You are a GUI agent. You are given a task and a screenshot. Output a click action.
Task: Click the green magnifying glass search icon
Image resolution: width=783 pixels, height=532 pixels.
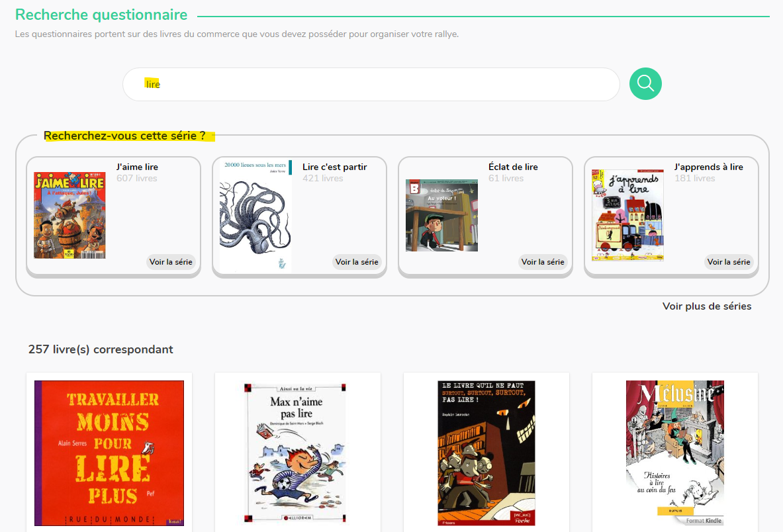coord(645,84)
